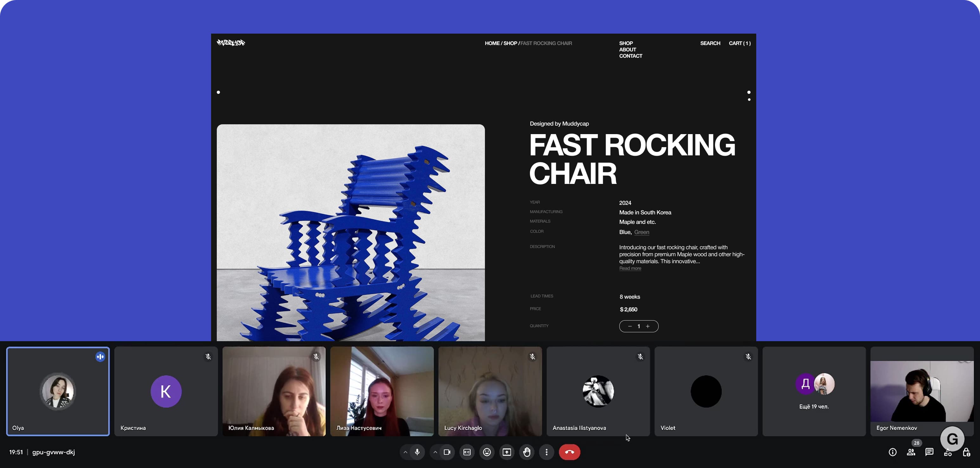Viewport: 980px width, 468px height.
Task: Select the Green color option
Action: [x=642, y=232]
